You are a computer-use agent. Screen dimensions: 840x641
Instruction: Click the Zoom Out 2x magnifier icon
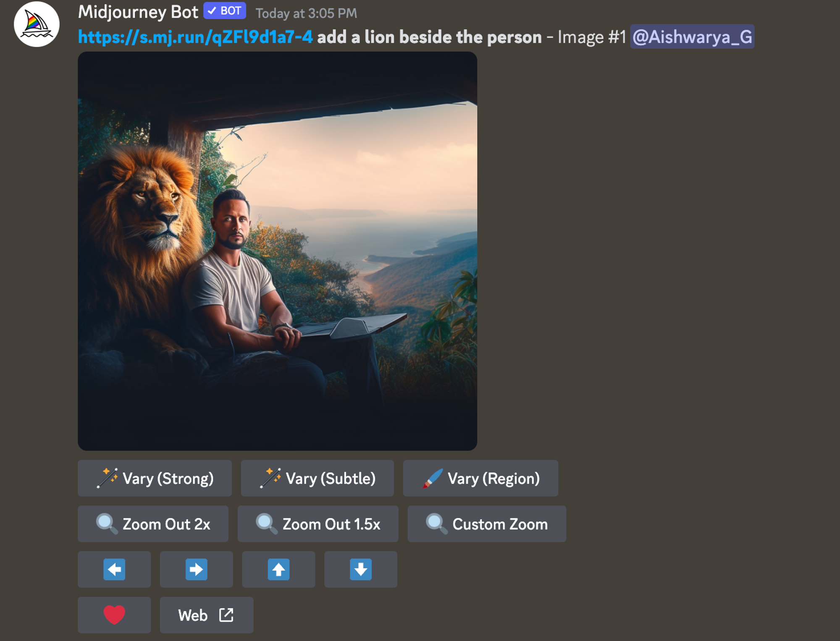pyautogui.click(x=105, y=524)
